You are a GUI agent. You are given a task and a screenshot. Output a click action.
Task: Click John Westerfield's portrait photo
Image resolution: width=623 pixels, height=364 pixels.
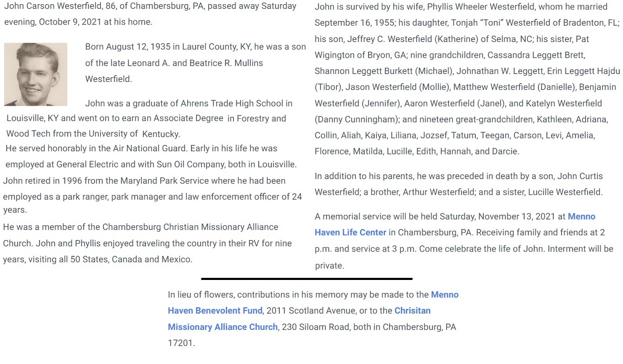pyautogui.click(x=36, y=74)
